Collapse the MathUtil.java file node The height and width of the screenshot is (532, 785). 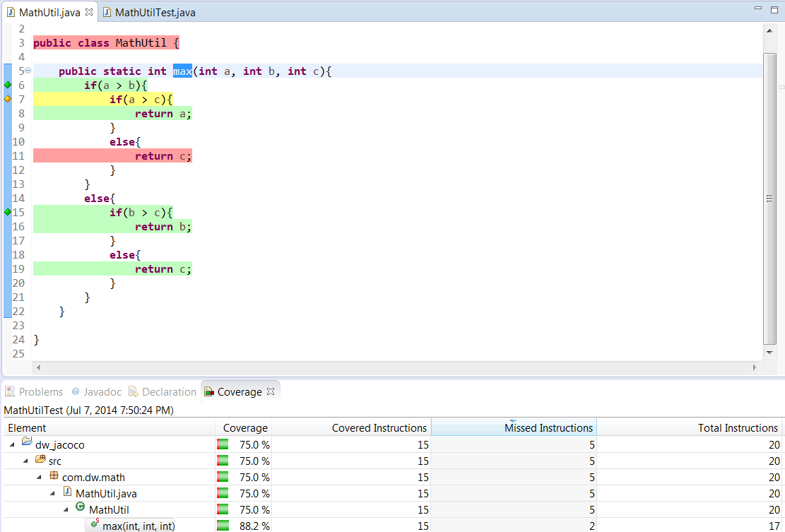[53, 493]
